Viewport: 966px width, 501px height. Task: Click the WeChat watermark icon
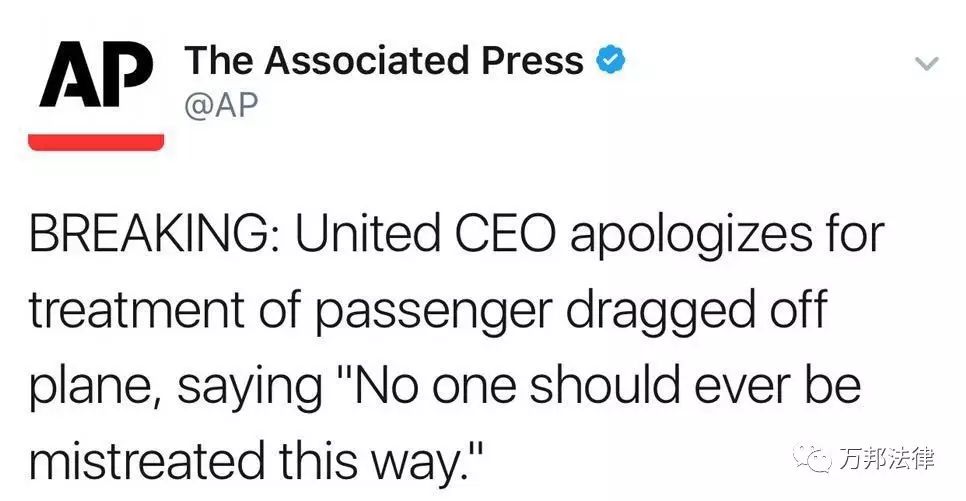pos(813,458)
